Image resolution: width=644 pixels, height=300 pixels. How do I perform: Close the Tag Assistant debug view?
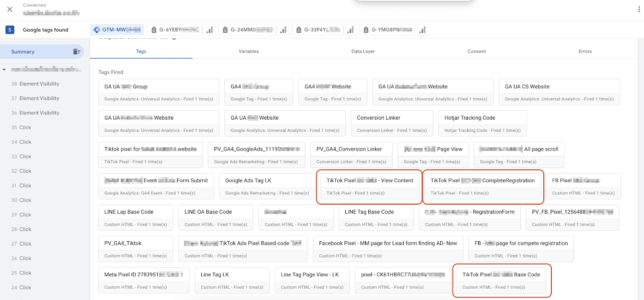[10, 9]
